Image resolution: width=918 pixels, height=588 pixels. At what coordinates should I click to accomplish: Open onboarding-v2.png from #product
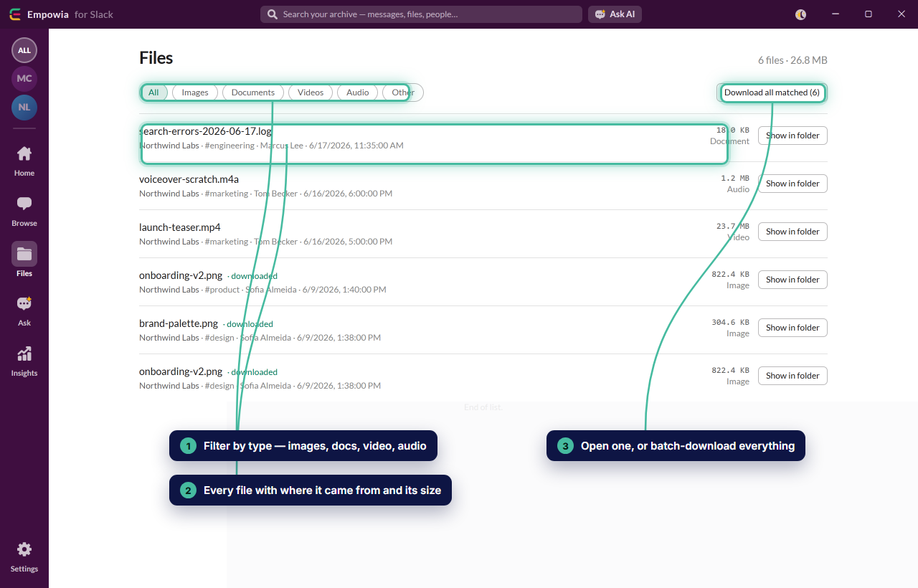[x=181, y=275]
